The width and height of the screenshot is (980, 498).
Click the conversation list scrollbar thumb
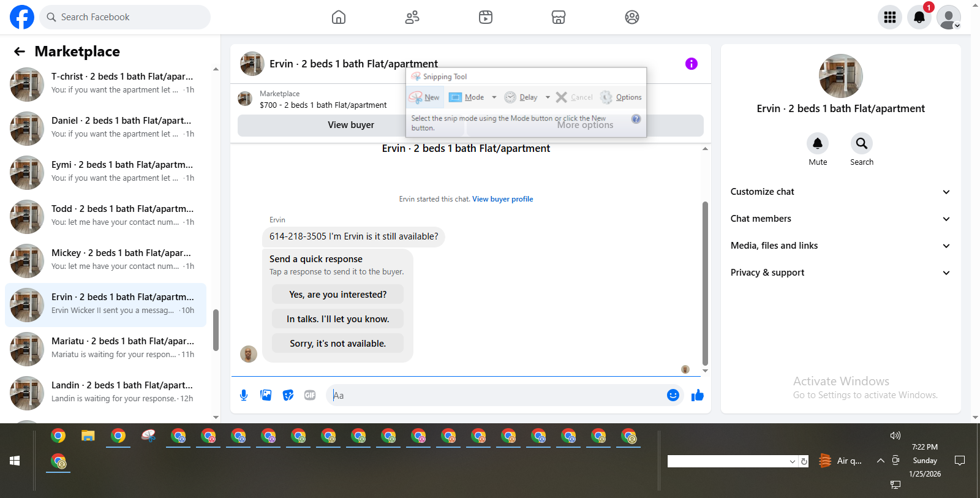point(216,330)
